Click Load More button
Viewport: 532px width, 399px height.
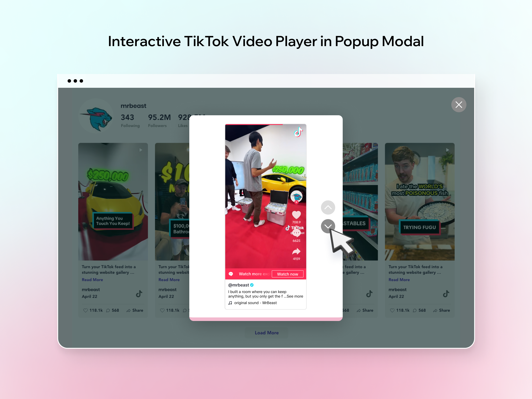pos(266,333)
